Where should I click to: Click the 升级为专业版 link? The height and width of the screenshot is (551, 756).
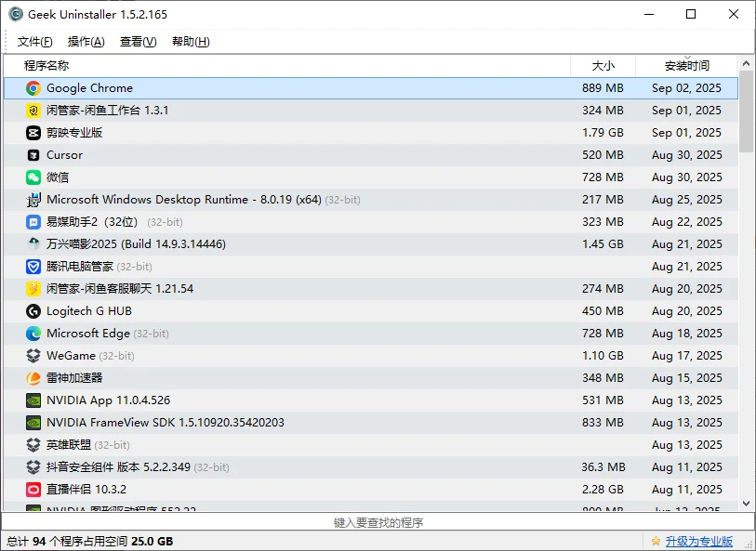[x=698, y=542]
